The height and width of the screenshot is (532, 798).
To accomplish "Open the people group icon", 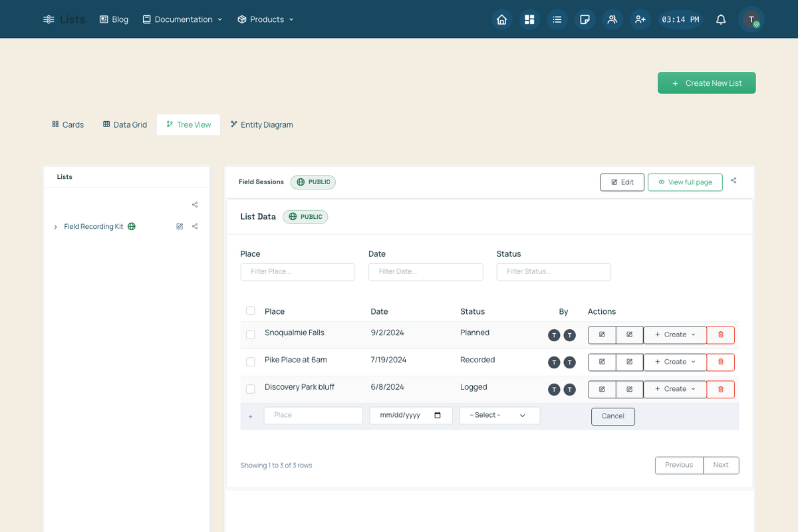I will point(612,19).
